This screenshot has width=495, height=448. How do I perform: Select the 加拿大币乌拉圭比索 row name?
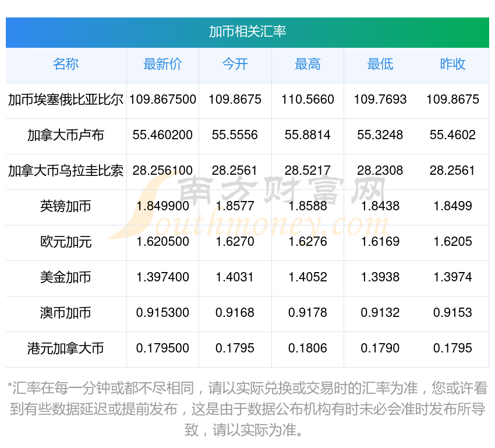(x=66, y=171)
